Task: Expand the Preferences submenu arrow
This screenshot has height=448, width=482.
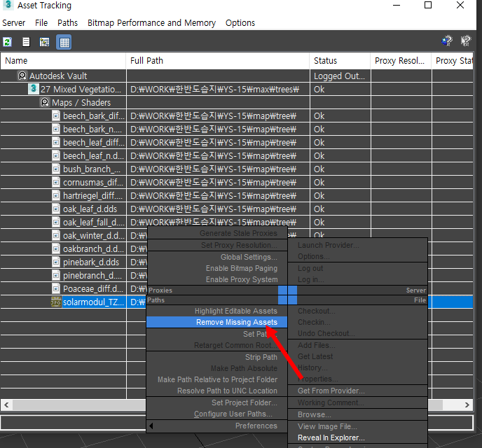Action: (x=151, y=426)
